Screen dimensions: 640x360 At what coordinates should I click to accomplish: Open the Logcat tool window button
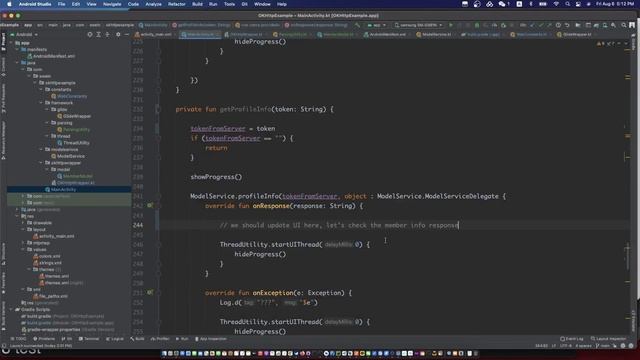[x=114, y=339]
